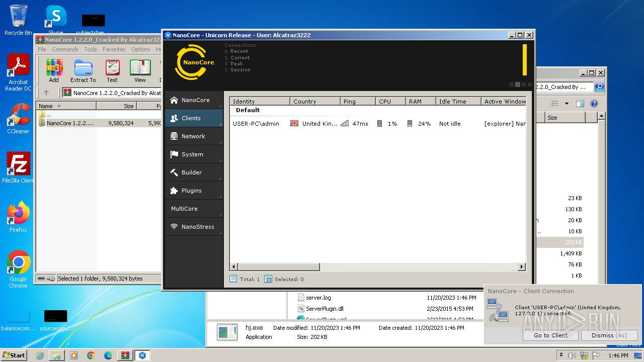This screenshot has height=362, width=644.
Task: Click the NanoCore logo in header
Action: click(195, 62)
